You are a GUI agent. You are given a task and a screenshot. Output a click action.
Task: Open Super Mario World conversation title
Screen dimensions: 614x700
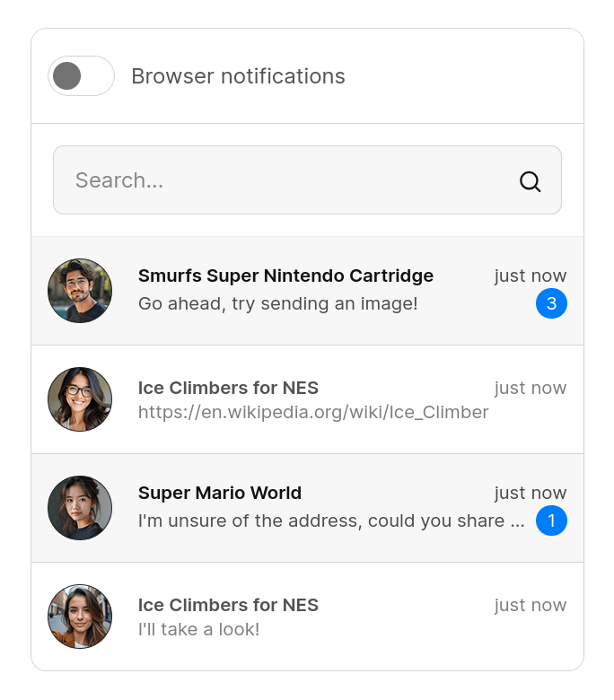pos(220,493)
